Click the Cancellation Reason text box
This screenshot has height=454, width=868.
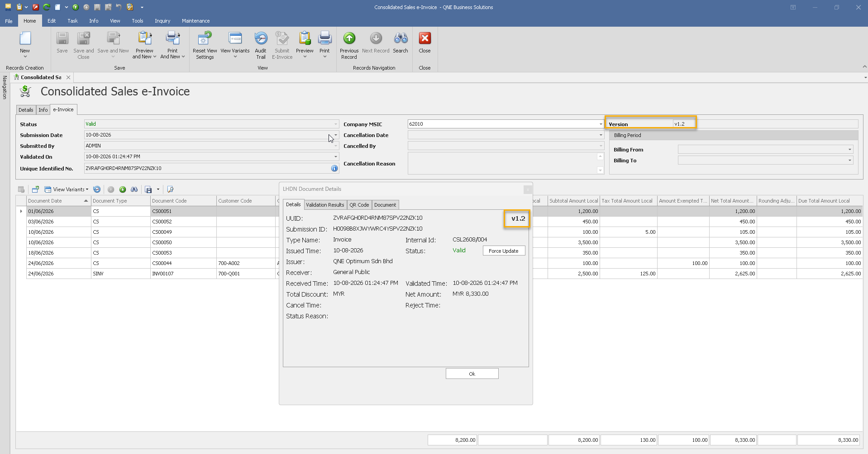(x=502, y=163)
